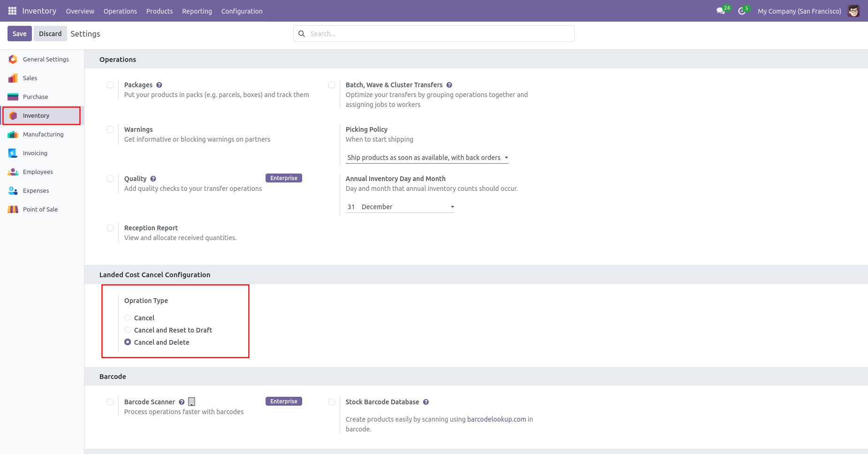Open Employees settings in the sidebar
The image size is (868, 454).
click(x=42, y=172)
